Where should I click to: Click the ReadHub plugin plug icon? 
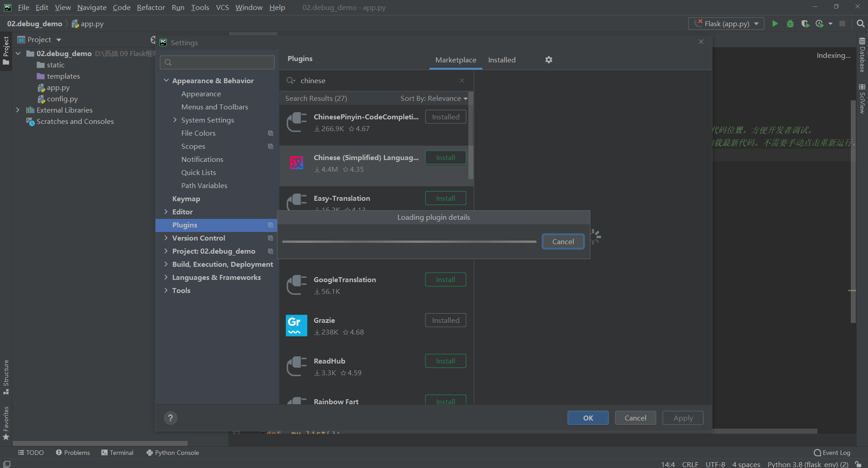(297, 366)
